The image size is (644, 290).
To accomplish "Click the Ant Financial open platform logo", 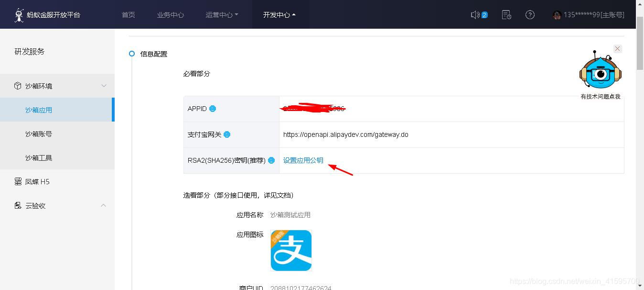I will (47, 15).
